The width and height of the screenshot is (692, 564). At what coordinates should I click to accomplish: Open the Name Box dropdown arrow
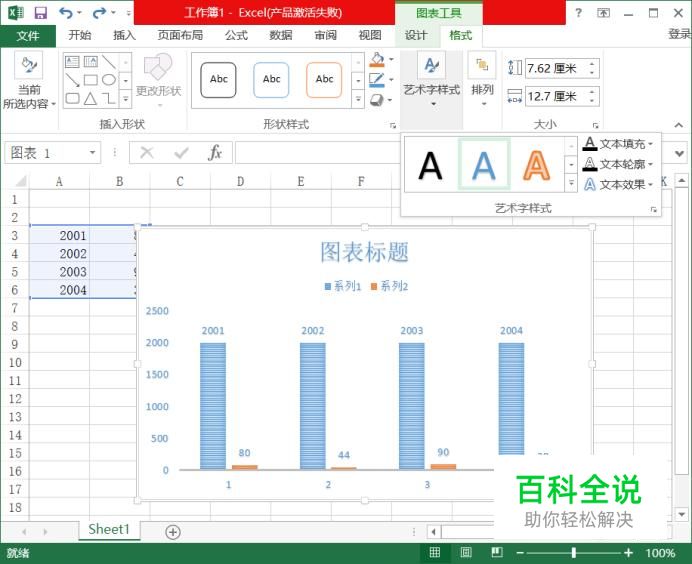pos(92,153)
